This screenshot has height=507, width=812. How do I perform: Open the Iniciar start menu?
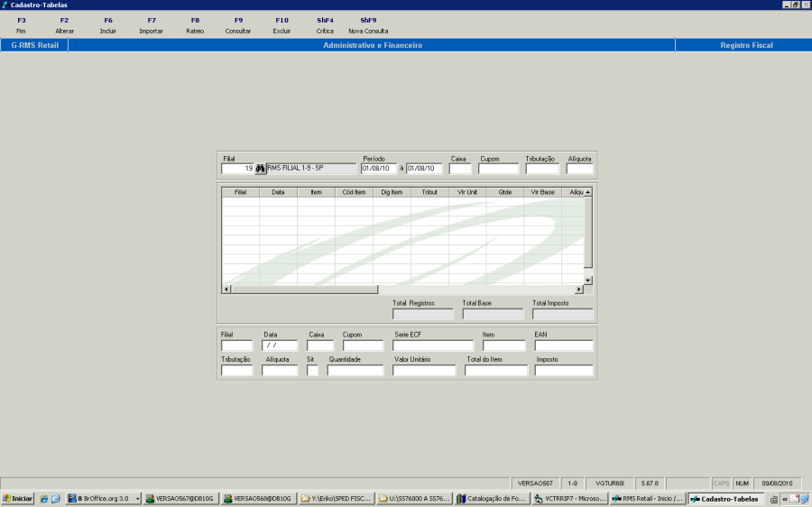coord(18,498)
